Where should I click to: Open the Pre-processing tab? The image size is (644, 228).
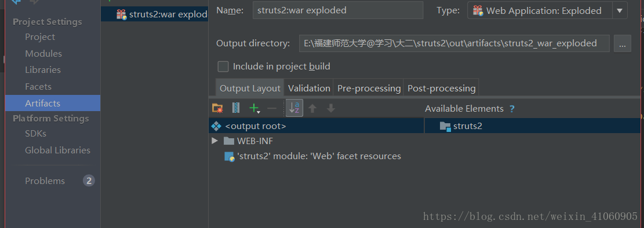pyautogui.click(x=369, y=88)
